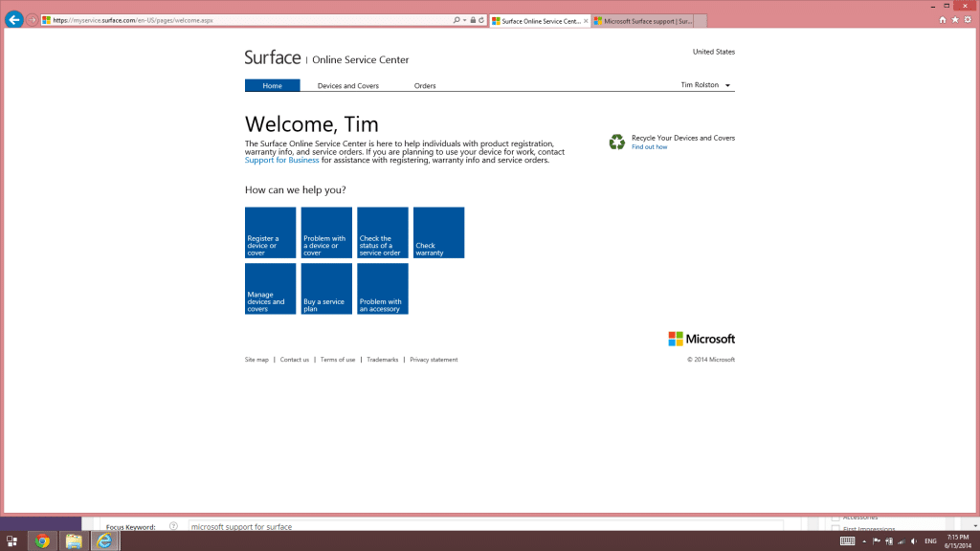This screenshot has height=551, width=980.
Task: Click the "Welcome, Tim" heading
Action: point(311,124)
